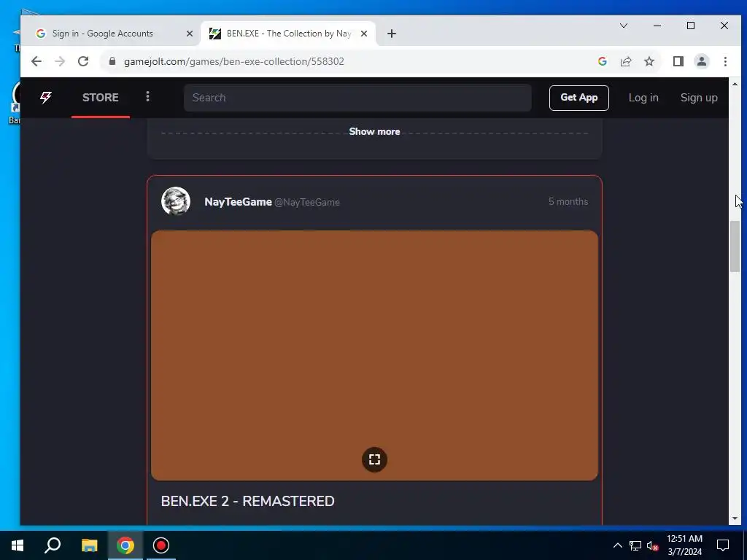Close the BEN.EXE tab
The height and width of the screenshot is (560, 747).
[364, 34]
